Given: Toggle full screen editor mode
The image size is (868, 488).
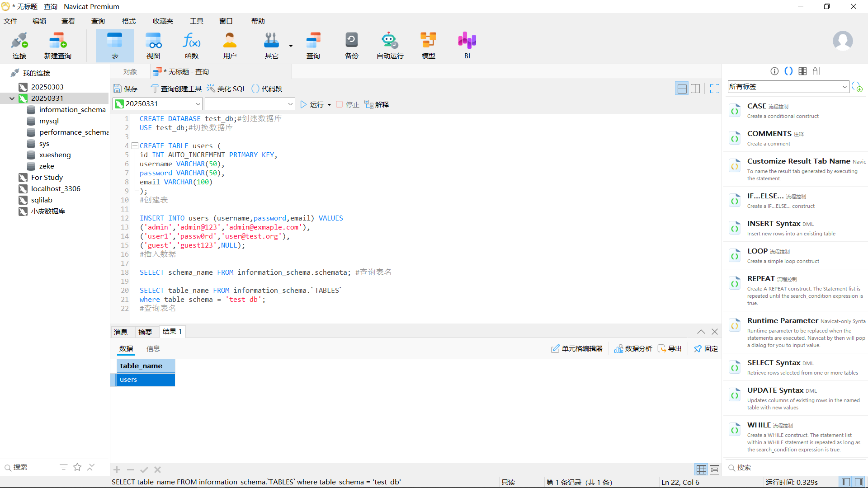Looking at the screenshot, I should pyautogui.click(x=714, y=89).
